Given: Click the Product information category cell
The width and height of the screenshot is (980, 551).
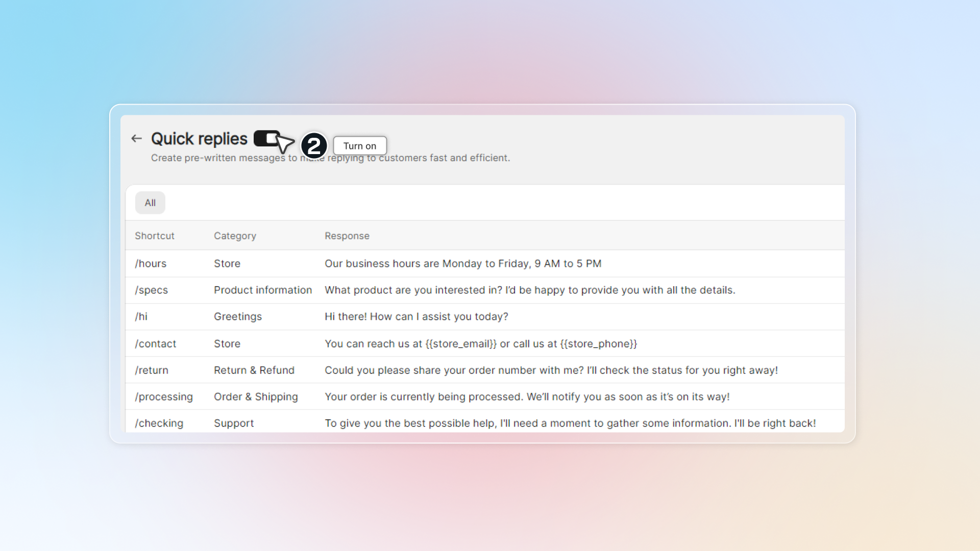Looking at the screenshot, I should (x=262, y=290).
